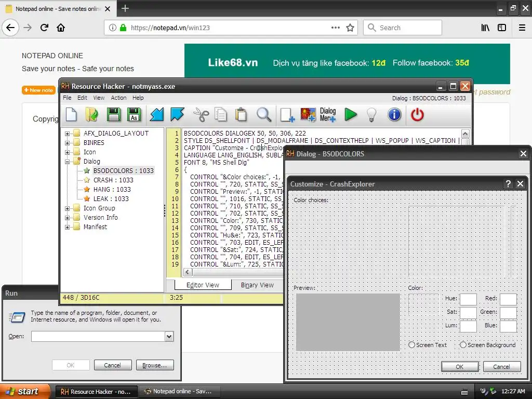Select HANG : 1033 dialog resource
Viewport: 532px width, 399px height.
(x=112, y=189)
